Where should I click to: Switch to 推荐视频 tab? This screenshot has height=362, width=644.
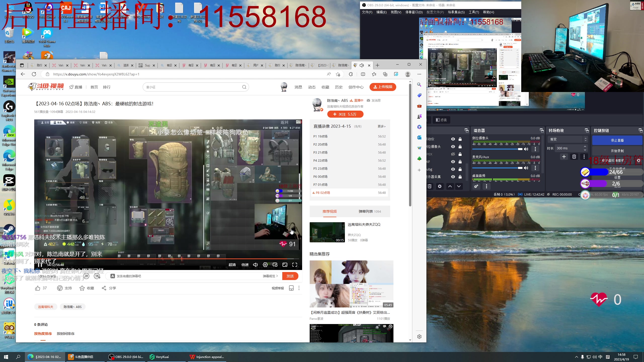pyautogui.click(x=330, y=211)
